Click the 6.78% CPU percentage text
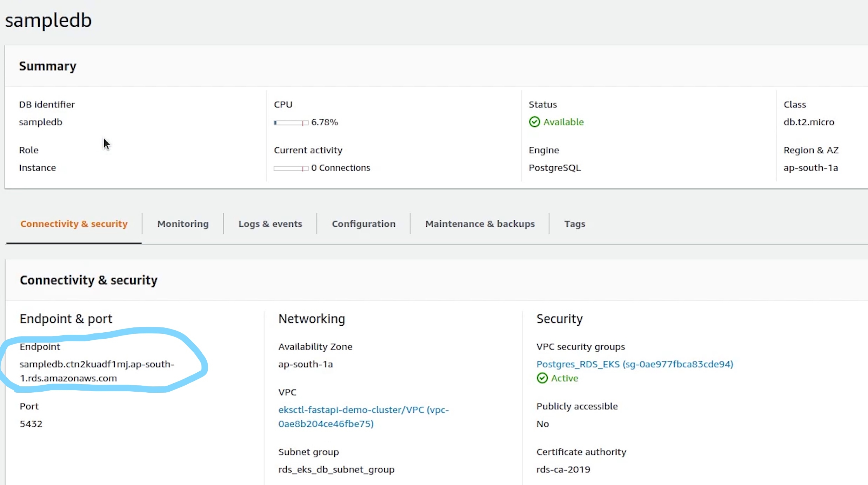The height and width of the screenshot is (485, 868). [325, 122]
